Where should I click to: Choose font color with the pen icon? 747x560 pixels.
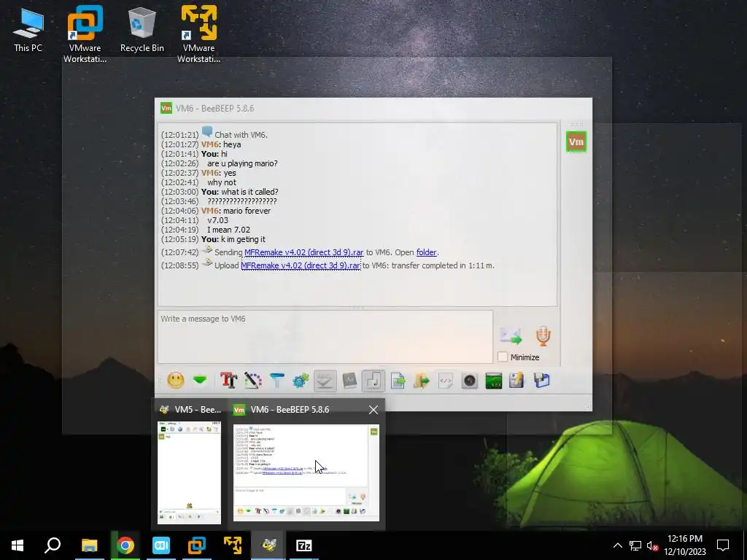(253, 381)
